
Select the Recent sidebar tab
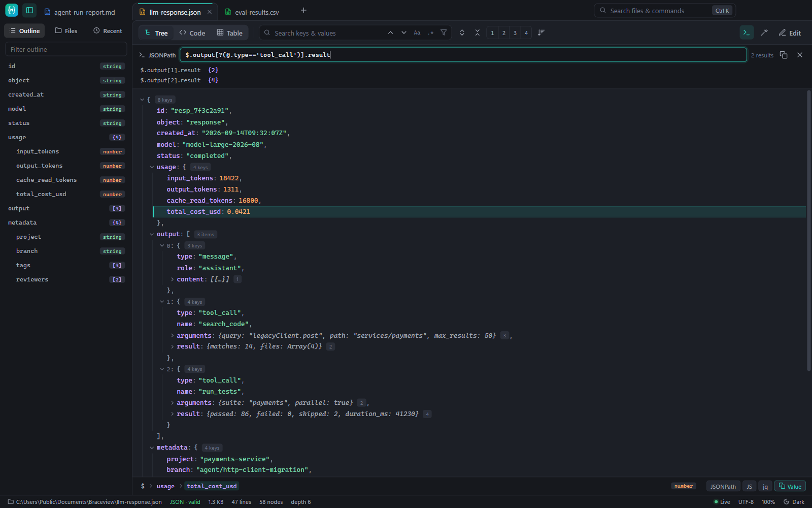[108, 31]
